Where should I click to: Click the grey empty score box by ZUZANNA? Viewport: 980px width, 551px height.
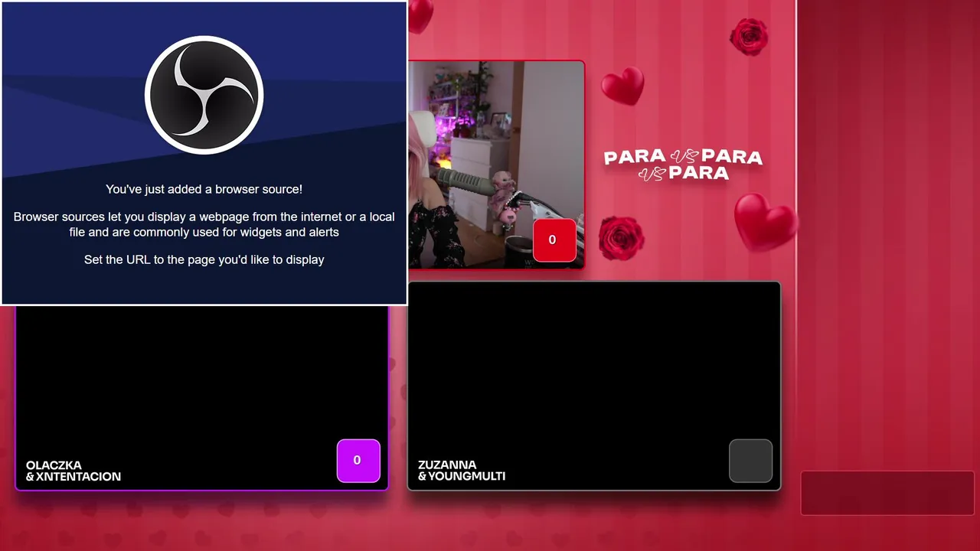750,461
